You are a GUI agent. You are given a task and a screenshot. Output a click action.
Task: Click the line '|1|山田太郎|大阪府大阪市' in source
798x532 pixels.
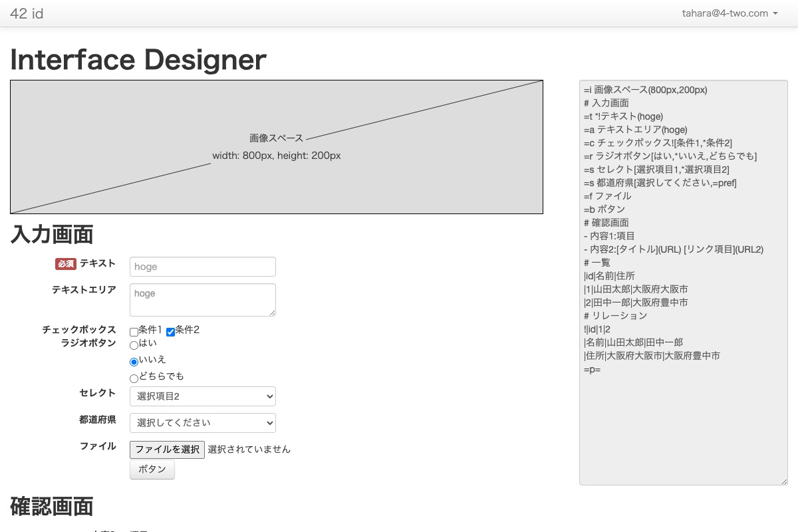636,289
